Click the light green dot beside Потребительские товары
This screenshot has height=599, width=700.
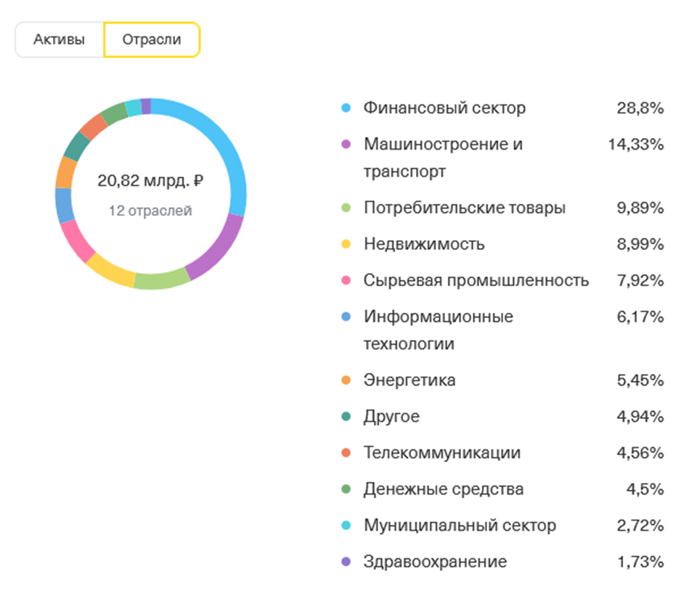346,208
